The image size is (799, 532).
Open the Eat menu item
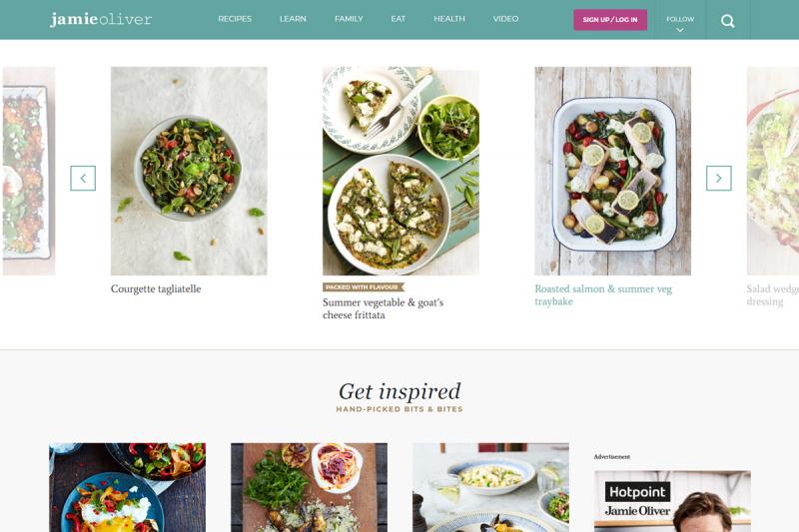[398, 19]
